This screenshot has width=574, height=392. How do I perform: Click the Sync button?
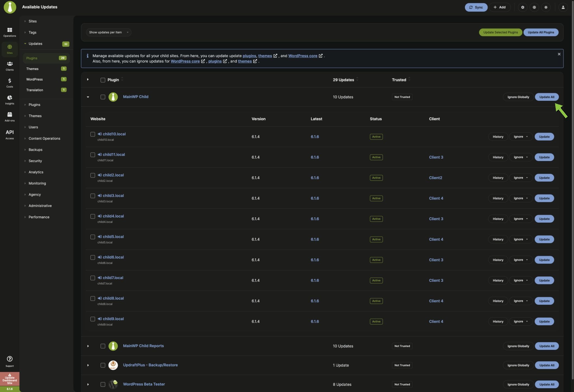coord(476,7)
